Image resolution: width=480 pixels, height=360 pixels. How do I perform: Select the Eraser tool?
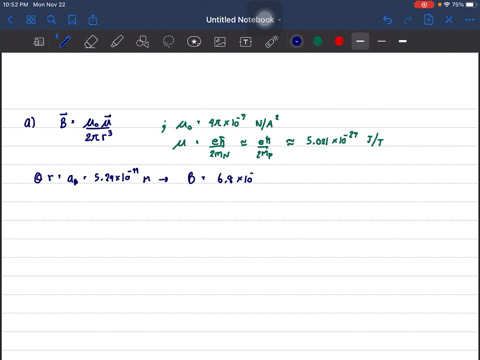[x=91, y=42]
